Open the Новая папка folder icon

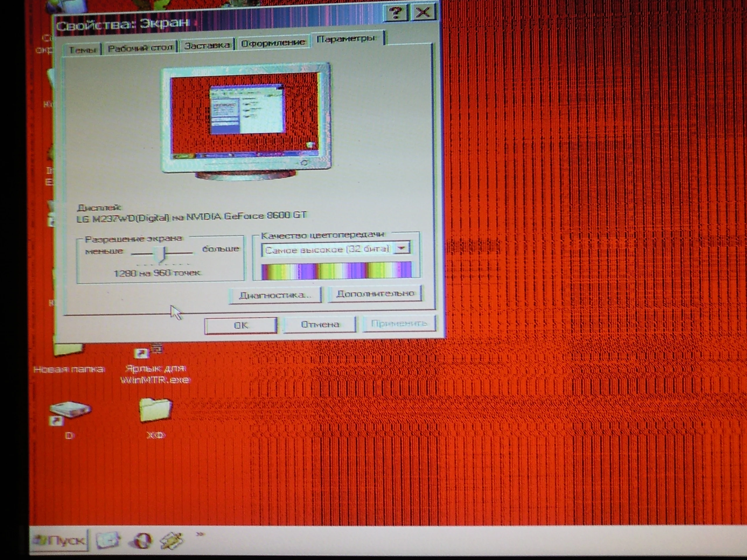pos(69,349)
